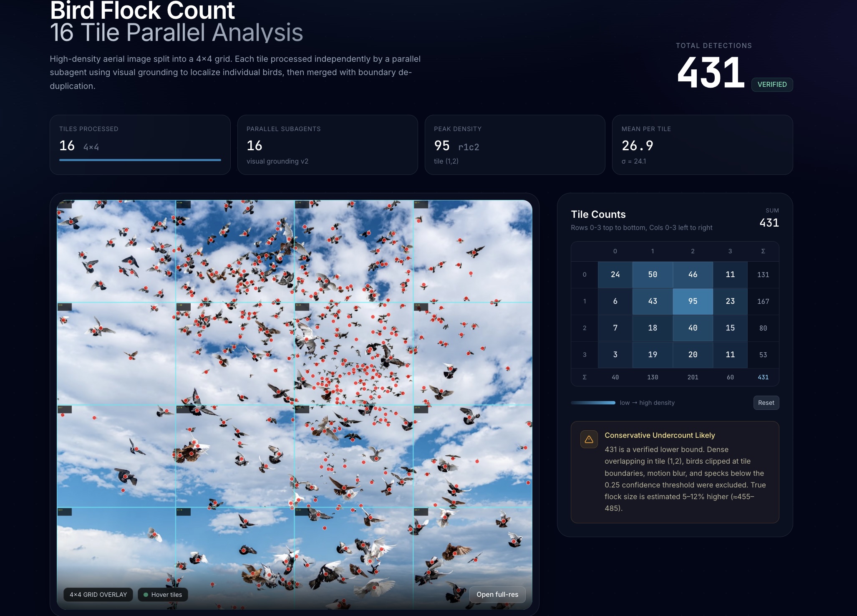Viewport: 857px width, 616px height.
Task: Select tile cell with count 40 in row 2
Action: coord(693,328)
